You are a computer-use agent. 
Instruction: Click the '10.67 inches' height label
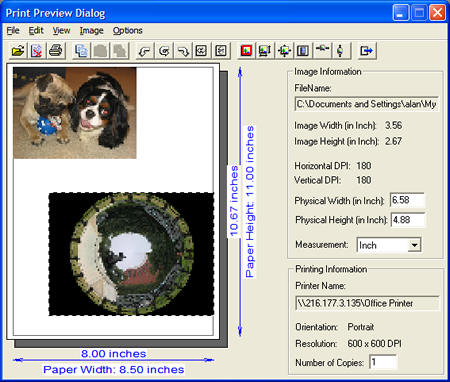(x=234, y=201)
